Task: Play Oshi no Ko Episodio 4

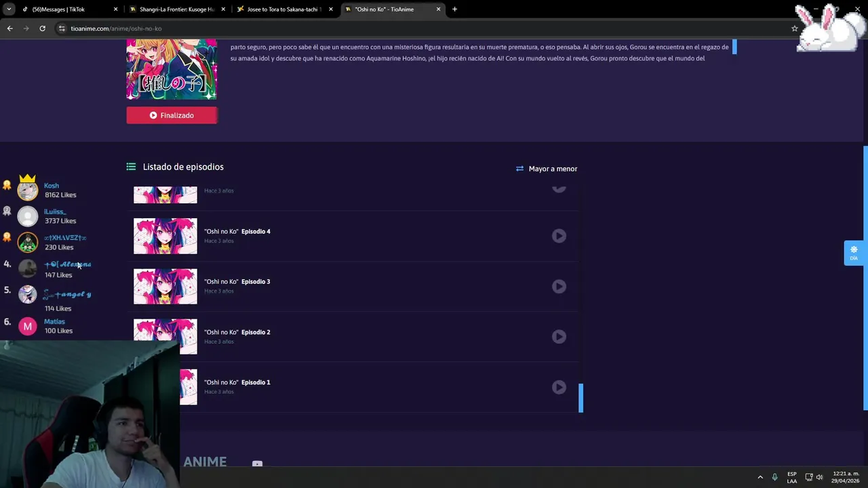Action: tap(559, 236)
